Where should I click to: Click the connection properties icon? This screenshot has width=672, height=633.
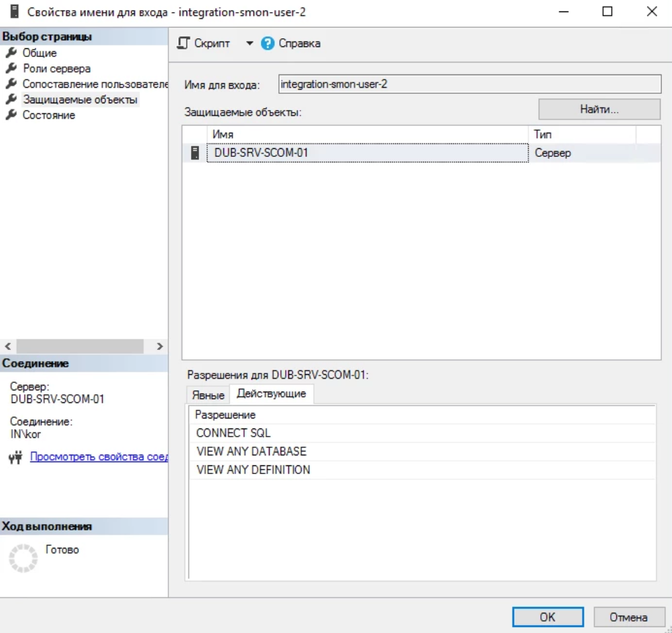17,457
